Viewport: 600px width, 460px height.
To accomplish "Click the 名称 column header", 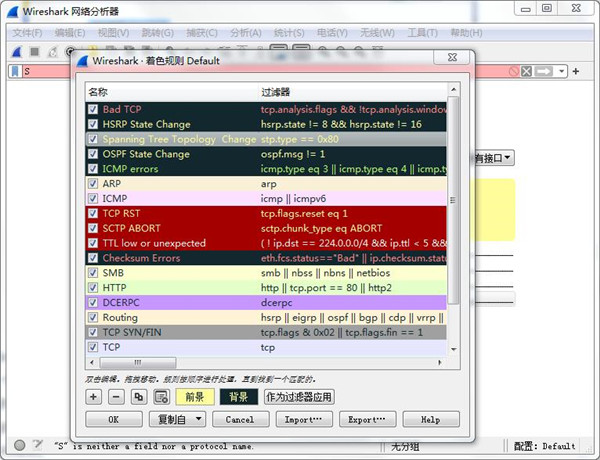I will pyautogui.click(x=172, y=92).
